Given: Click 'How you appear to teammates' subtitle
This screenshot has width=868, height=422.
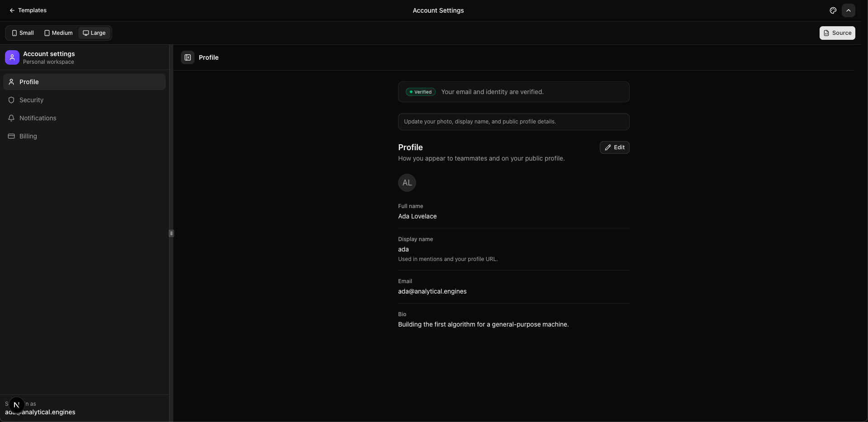Looking at the screenshot, I should 481,158.
